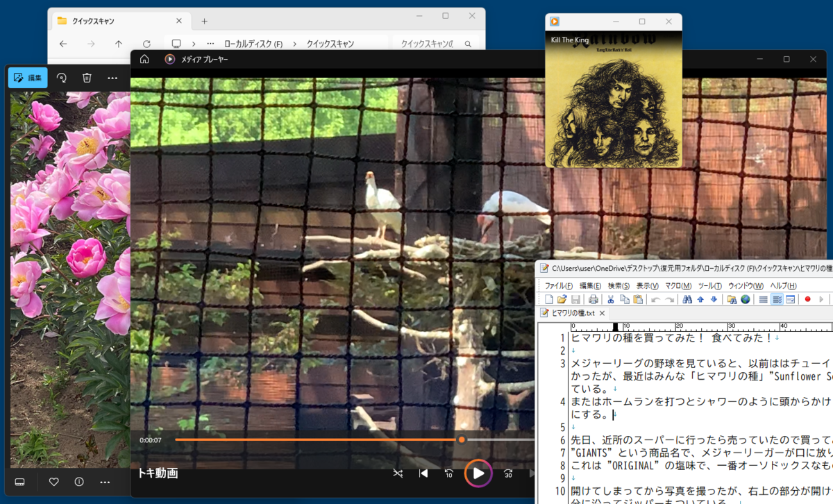The width and height of the screenshot is (833, 504).
Task: Close the クイックスキャン Explorer tab
Action: coord(179,21)
